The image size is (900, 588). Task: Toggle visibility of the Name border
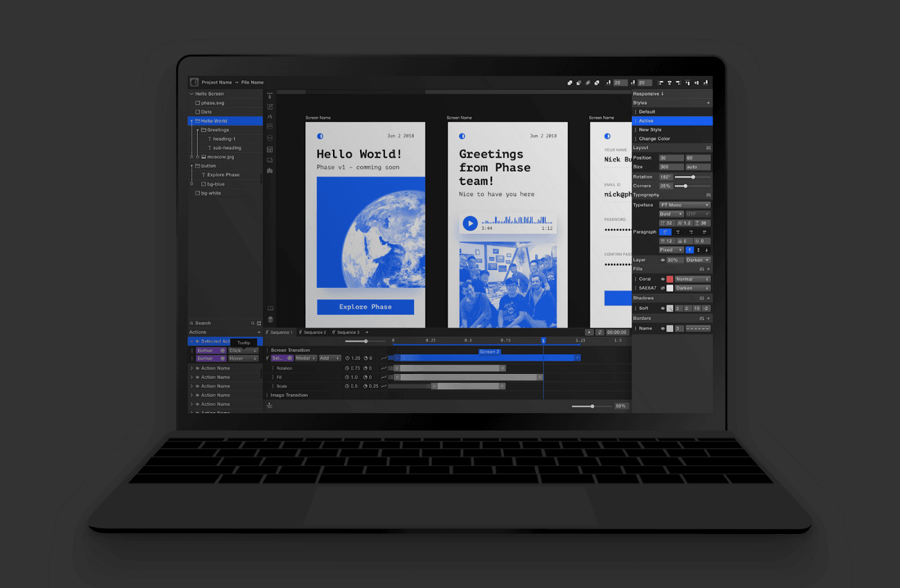(663, 328)
